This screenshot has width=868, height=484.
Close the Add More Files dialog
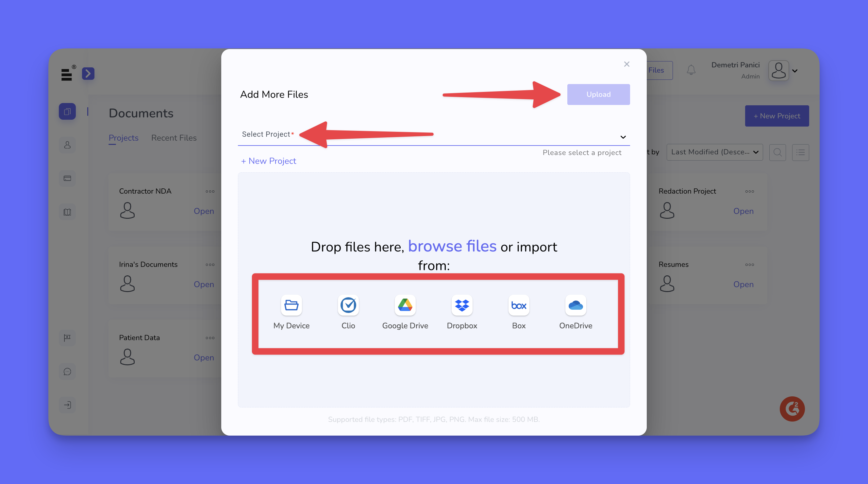coord(626,64)
